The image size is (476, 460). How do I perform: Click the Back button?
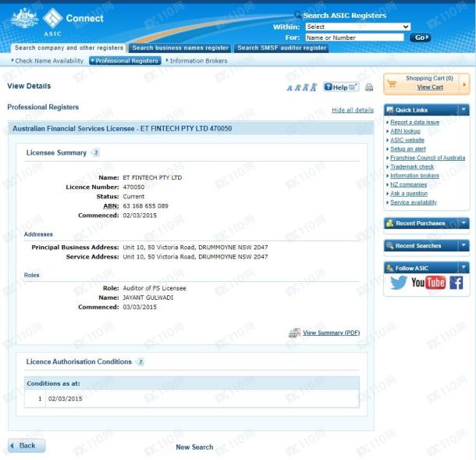[x=27, y=446]
